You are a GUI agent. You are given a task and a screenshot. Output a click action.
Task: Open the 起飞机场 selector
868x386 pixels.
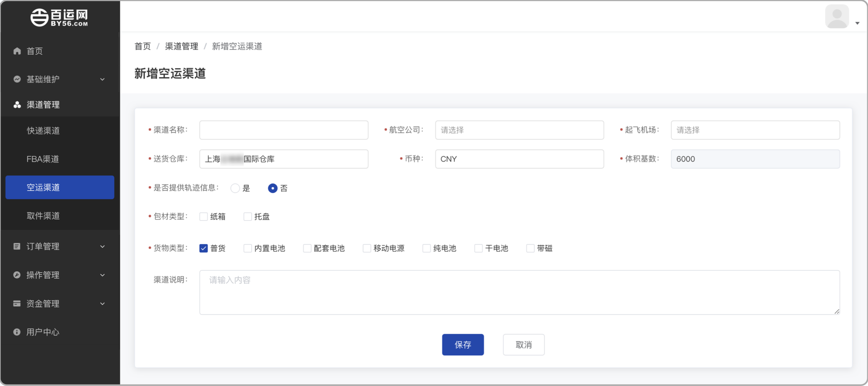tap(755, 130)
